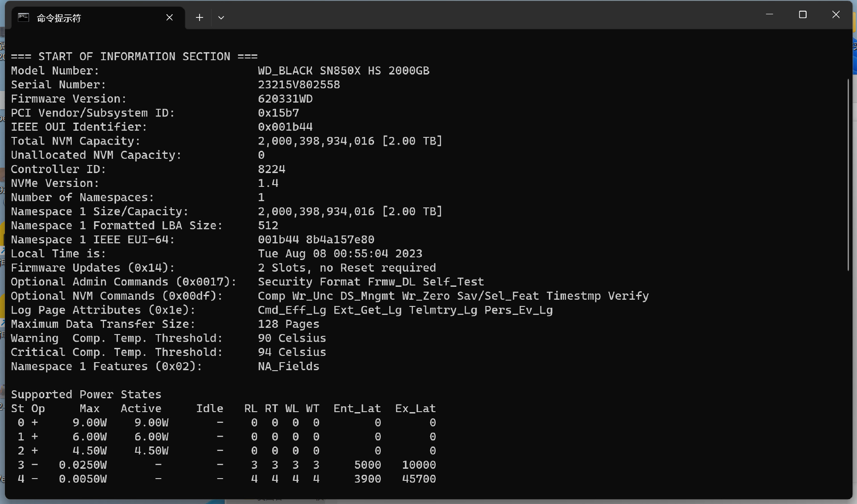Click the vertical scrollbar thumb
The width and height of the screenshot is (857, 504).
point(848,174)
